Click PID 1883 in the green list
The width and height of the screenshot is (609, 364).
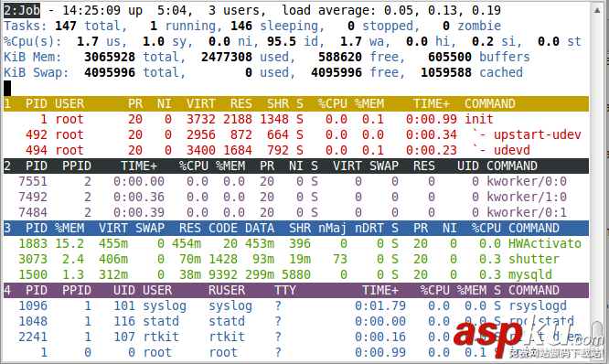click(33, 243)
